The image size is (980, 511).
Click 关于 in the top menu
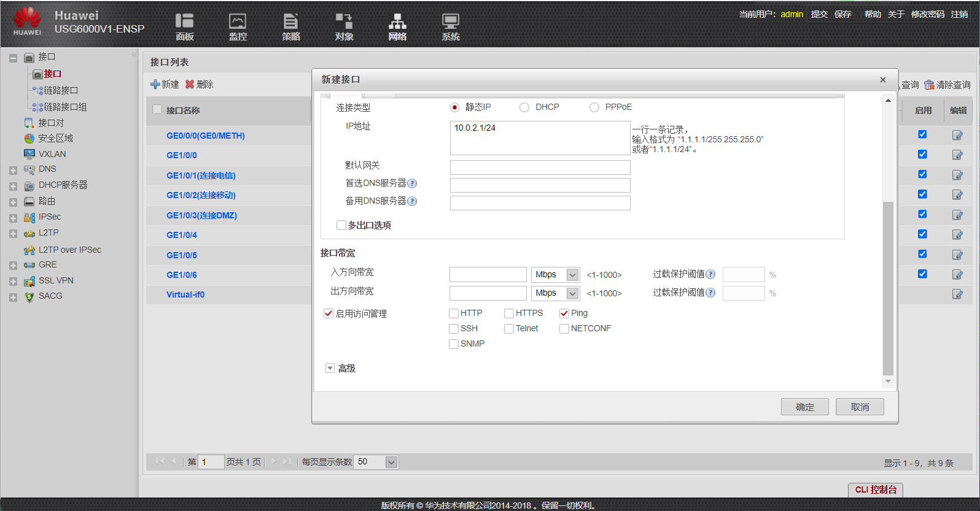tap(896, 14)
